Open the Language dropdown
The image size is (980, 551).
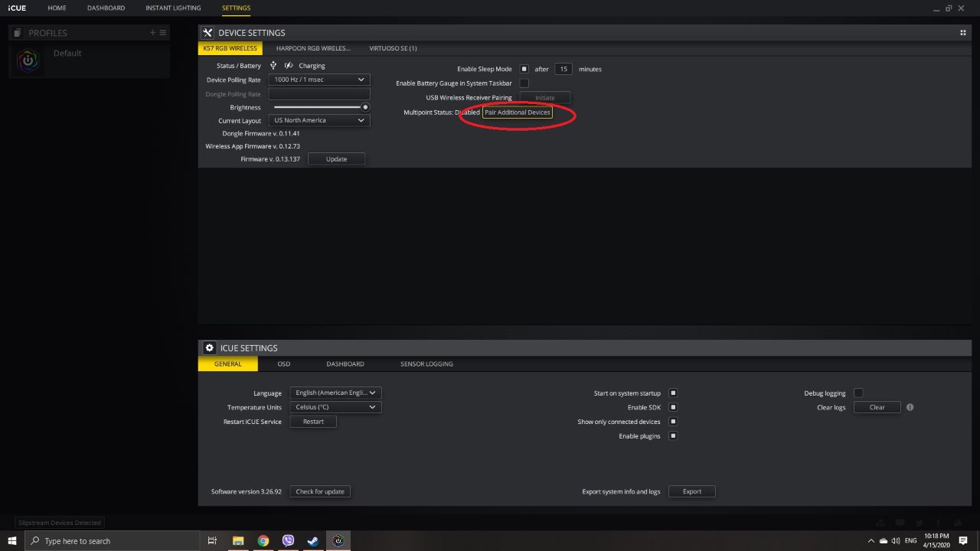point(335,393)
